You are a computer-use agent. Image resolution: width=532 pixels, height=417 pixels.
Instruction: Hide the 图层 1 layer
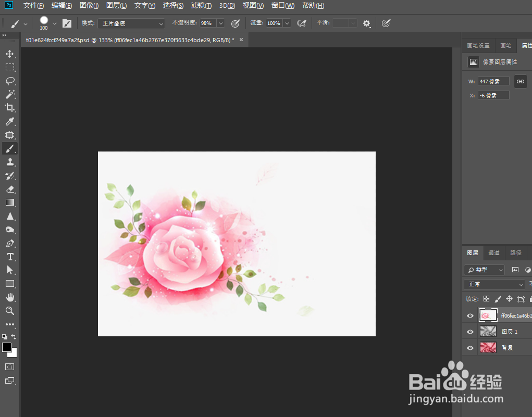tap(470, 332)
